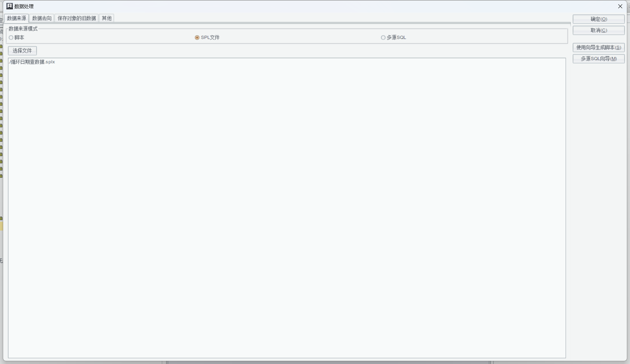Click the yellow highlighted row at left edge
Screen dimensions: 630x364
point(1,226)
